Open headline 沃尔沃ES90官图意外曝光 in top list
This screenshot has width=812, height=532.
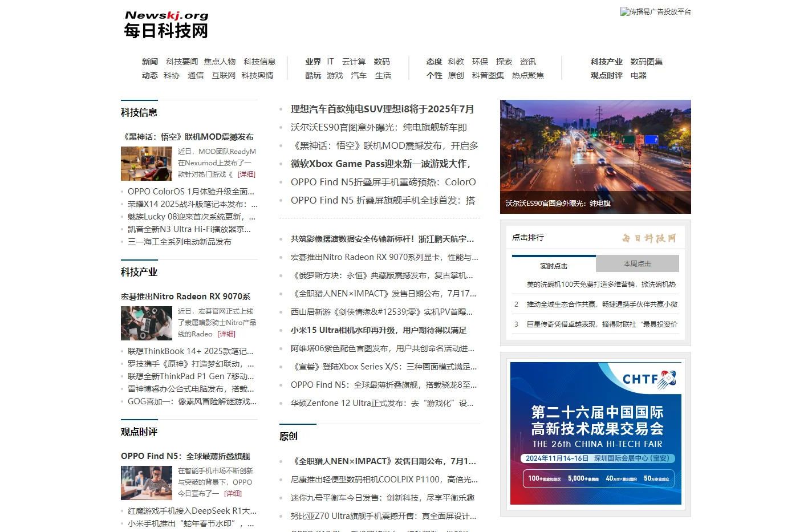379,127
